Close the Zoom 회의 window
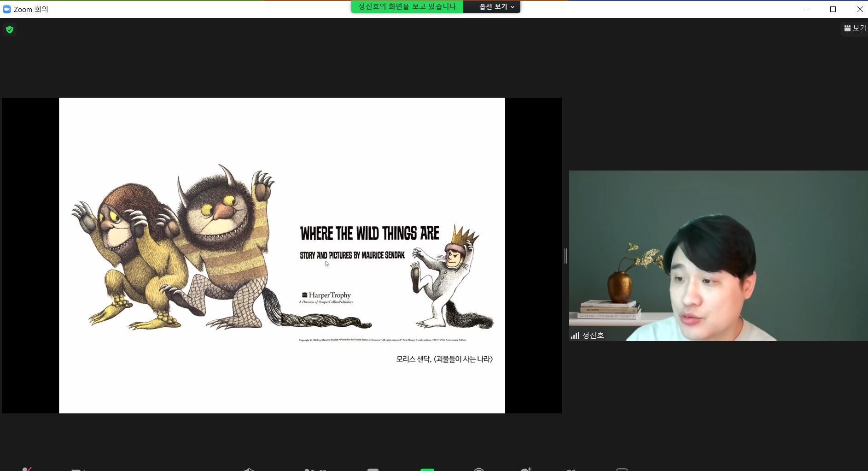868x471 pixels. tap(860, 9)
